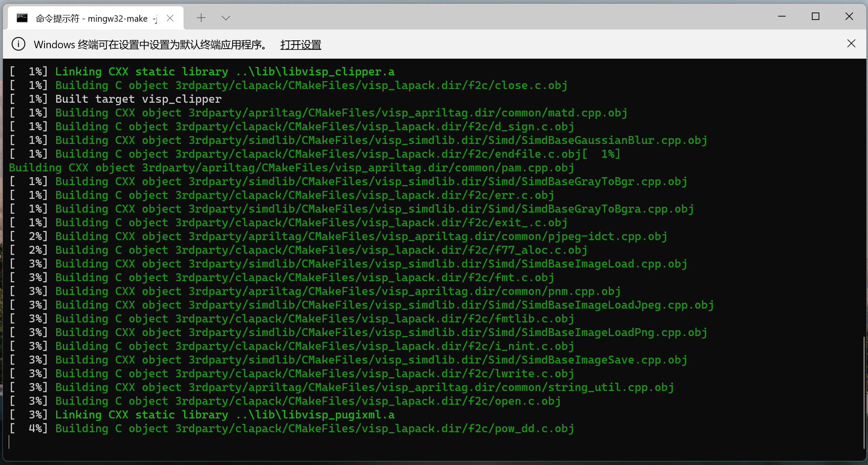Screen dimensions: 868x465
Task: Click the [ 4%] progress indicator
Action: 29,428
